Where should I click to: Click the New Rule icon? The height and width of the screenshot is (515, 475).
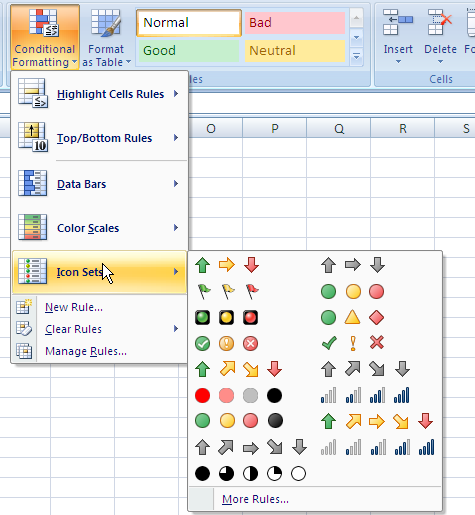pos(24,307)
